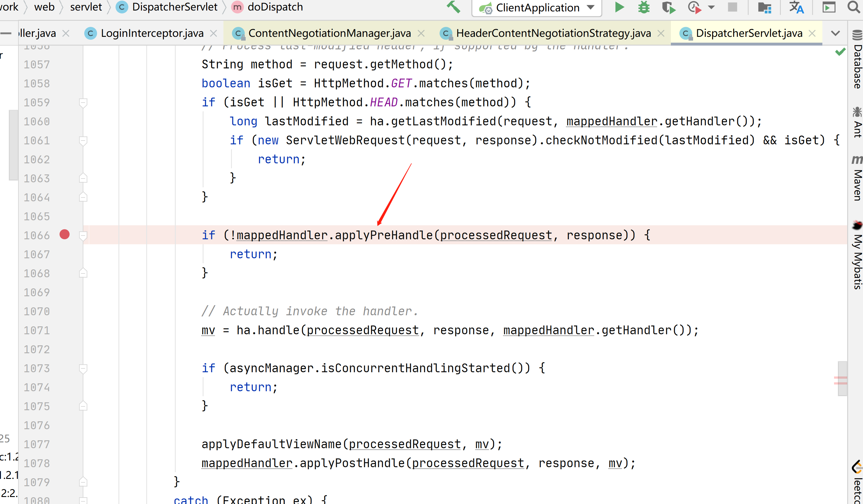Image resolution: width=863 pixels, height=504 pixels.
Task: Open the Translate tool icon
Action: point(796,8)
